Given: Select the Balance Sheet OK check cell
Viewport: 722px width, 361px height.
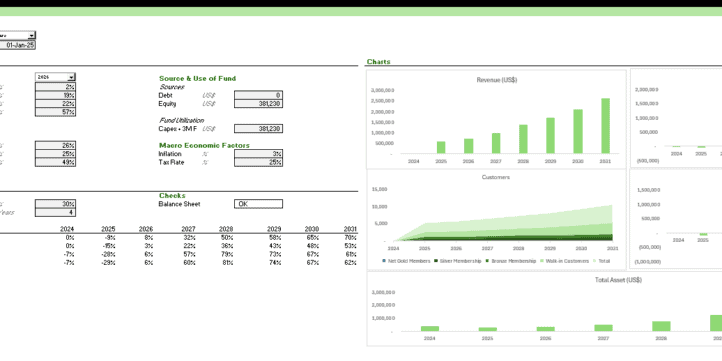Looking at the screenshot, I should [258, 204].
